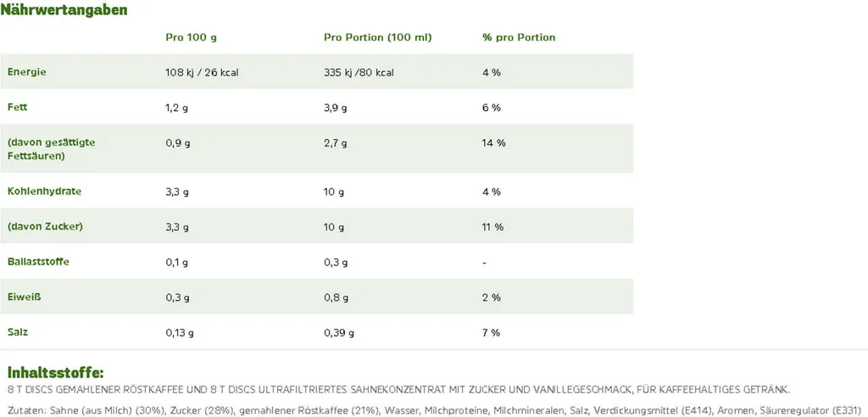
Task: Click the 11 % sugar portion value
Action: pos(492,227)
